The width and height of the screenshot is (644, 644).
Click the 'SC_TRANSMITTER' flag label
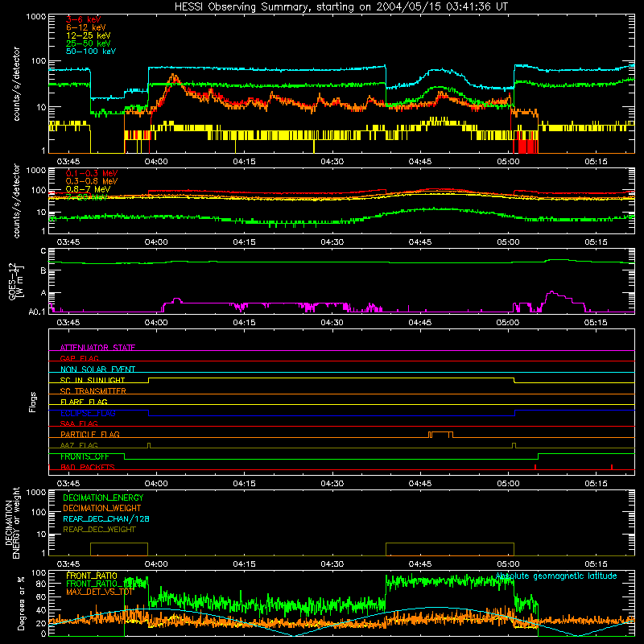93,391
